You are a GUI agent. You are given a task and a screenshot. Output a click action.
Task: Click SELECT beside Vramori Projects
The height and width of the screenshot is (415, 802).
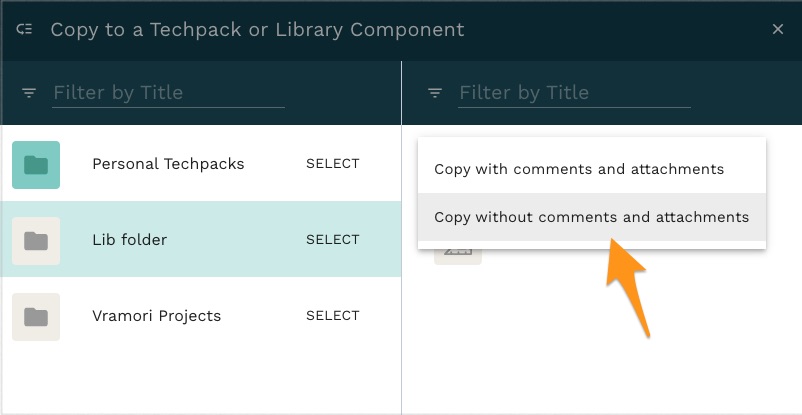332,316
